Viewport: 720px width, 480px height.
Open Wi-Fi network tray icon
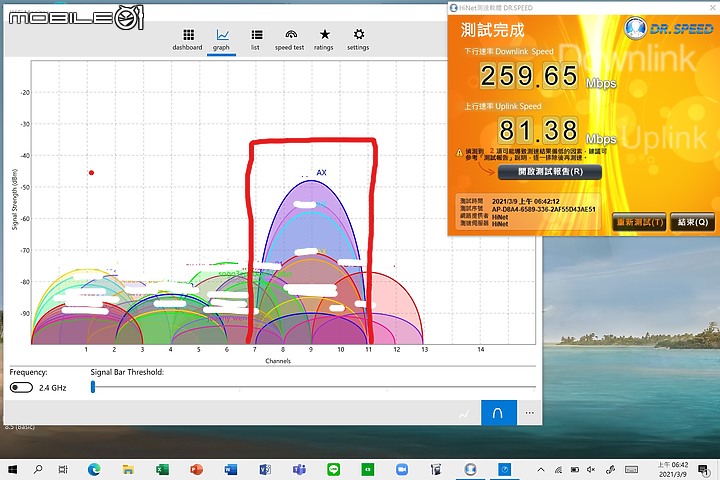tap(558, 469)
